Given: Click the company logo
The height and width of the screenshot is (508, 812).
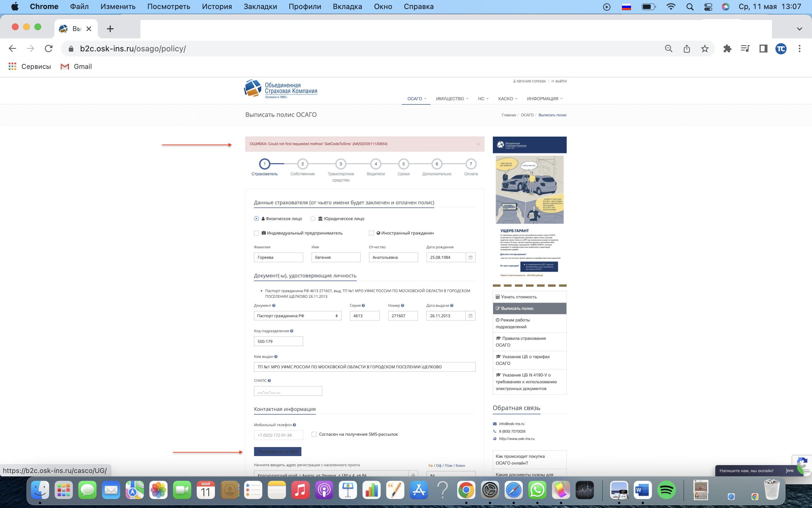Looking at the screenshot, I should [x=281, y=89].
